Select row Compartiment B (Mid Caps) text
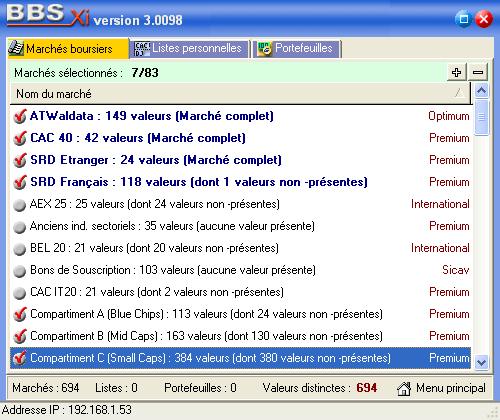Viewport: 500px width, 420px height. point(206,336)
